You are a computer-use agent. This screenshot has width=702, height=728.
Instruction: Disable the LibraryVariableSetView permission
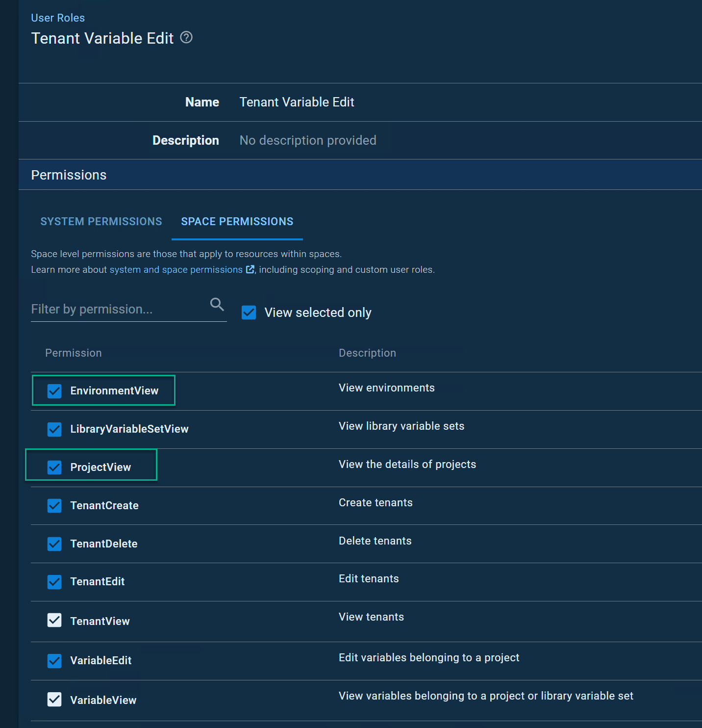[54, 429]
